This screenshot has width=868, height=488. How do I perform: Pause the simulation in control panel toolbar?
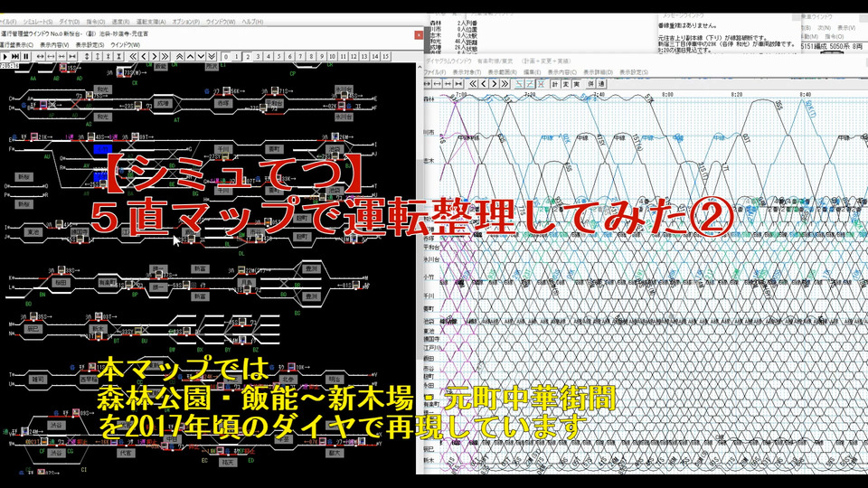pyautogui.click(x=26, y=56)
